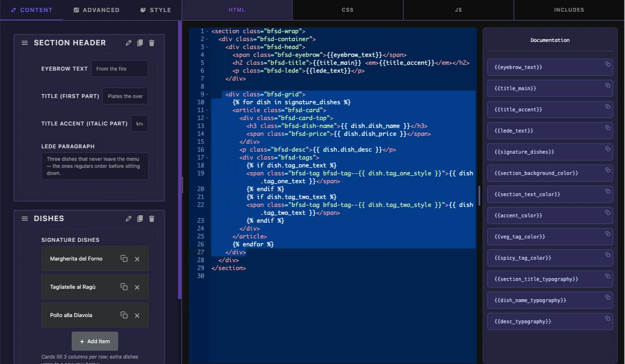Copy the {{desc_typography}} variable
Image resolution: width=625 pixels, height=364 pixels.
coord(608,318)
